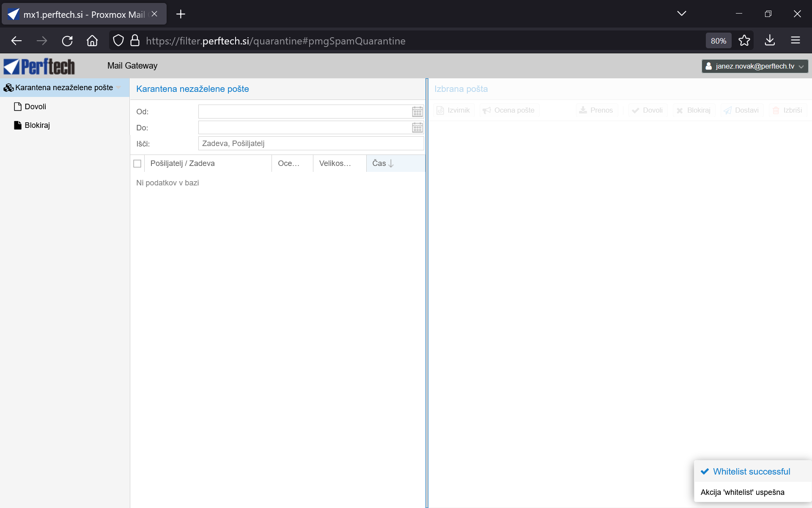Toggle sort on the Čas column
Viewport: 812px width, 508px height.
pyautogui.click(x=395, y=163)
